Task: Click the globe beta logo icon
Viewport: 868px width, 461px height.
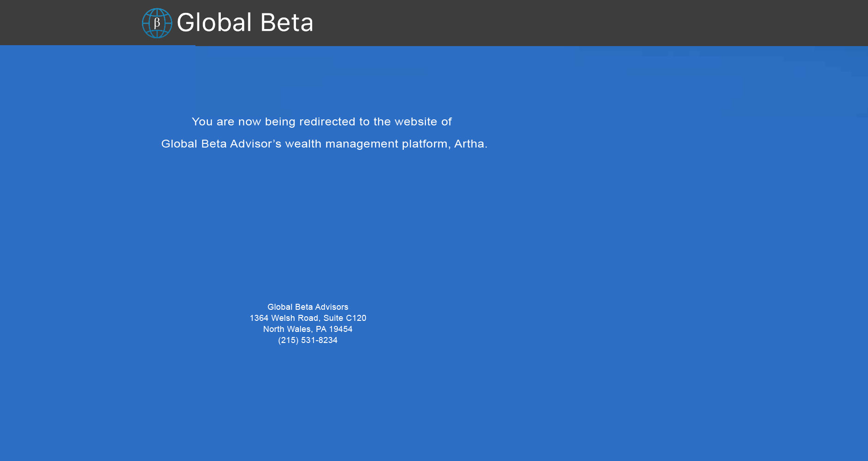Action: [x=157, y=23]
